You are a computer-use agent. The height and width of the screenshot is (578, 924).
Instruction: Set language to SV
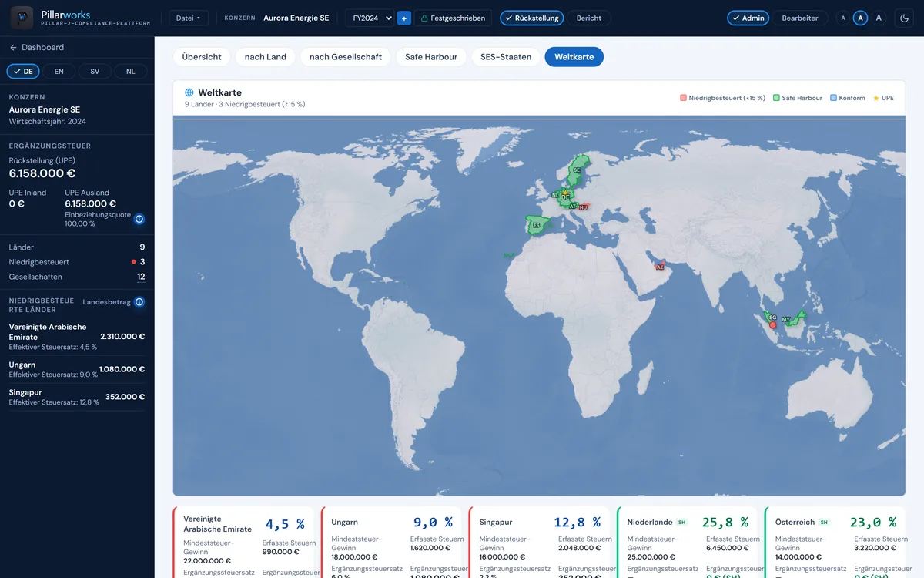pyautogui.click(x=95, y=71)
